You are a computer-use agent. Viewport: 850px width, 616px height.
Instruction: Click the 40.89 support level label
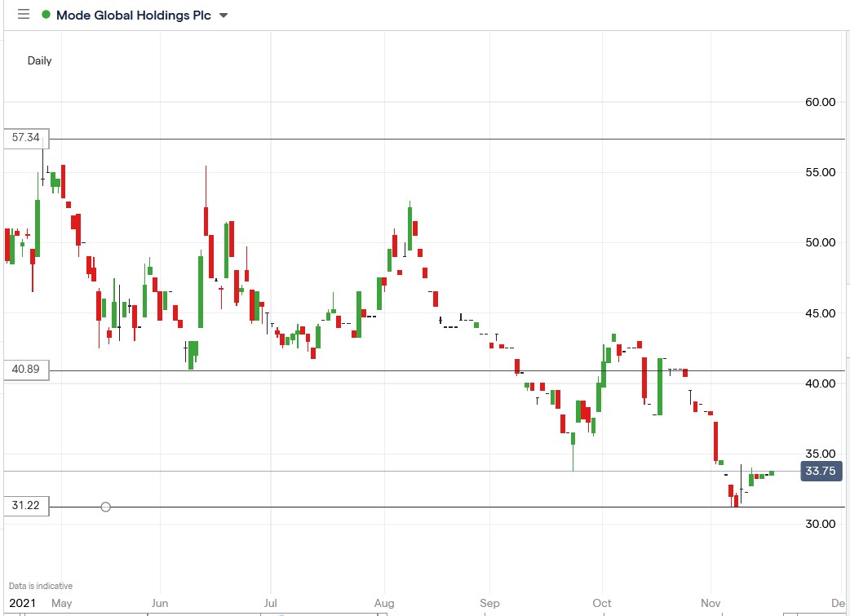pyautogui.click(x=25, y=370)
